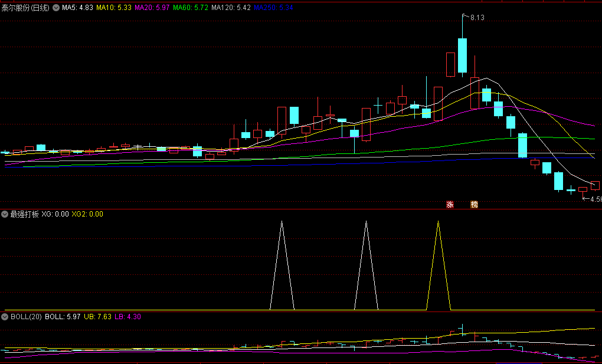
Task: Select the BOLL(20) indicator name
Action: pyautogui.click(x=26, y=317)
